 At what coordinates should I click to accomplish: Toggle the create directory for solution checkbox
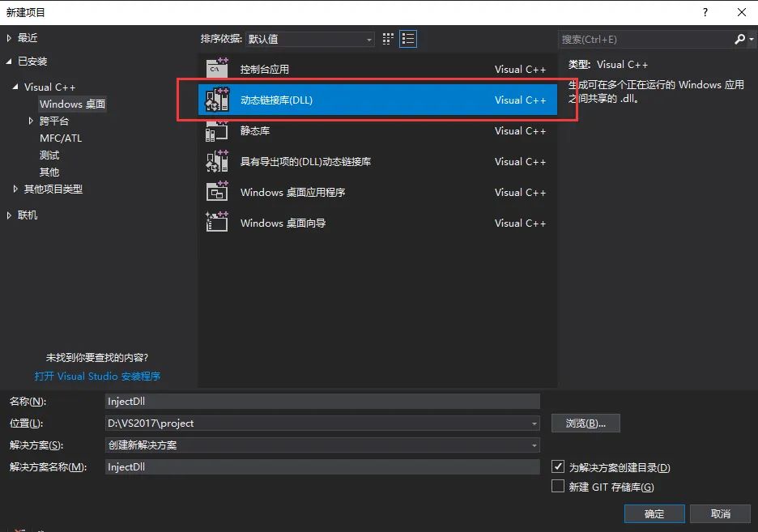[558, 466]
